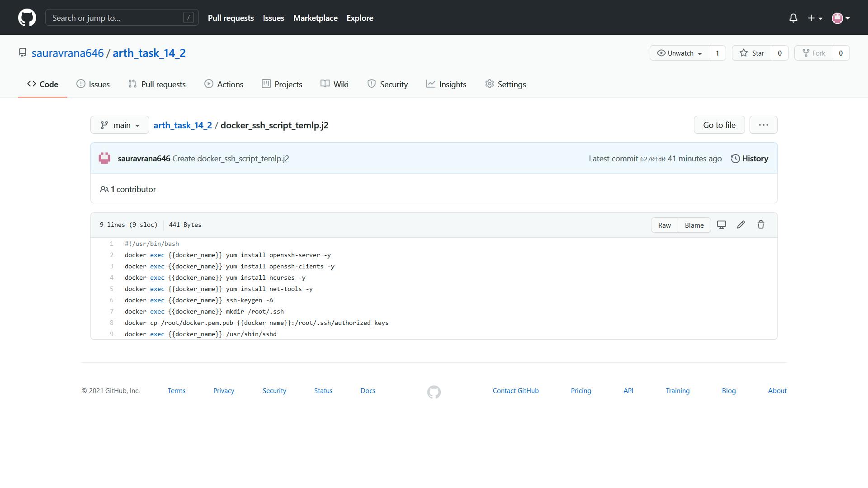The image size is (868, 488).
Task: Open the Terms footer link
Action: click(176, 391)
